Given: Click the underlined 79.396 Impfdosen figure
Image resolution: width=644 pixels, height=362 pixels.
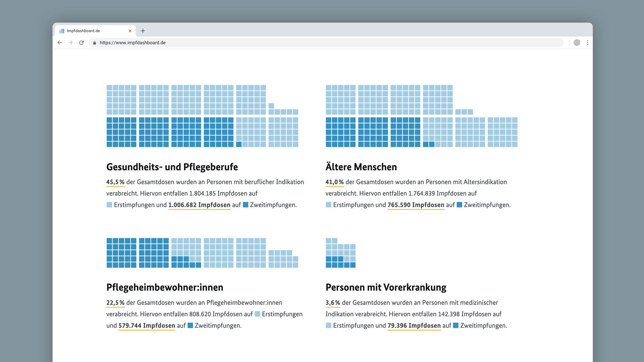Looking at the screenshot, I should [414, 325].
